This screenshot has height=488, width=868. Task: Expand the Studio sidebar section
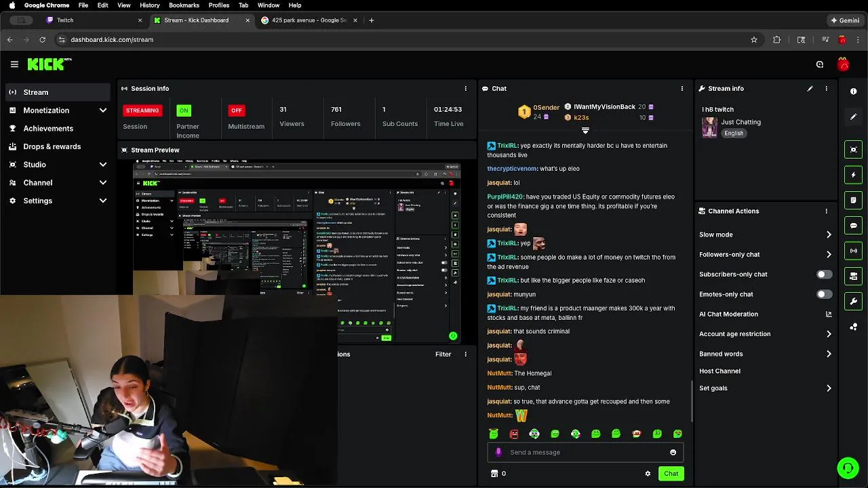coord(103,165)
